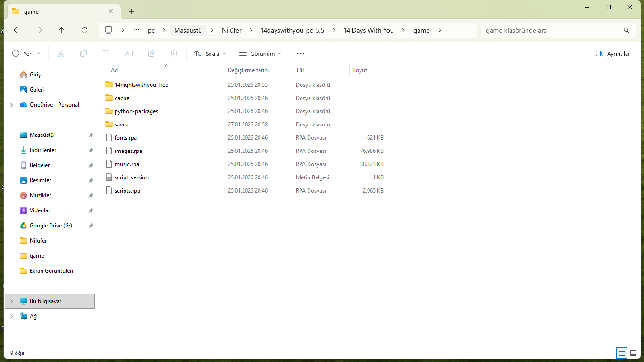Navigate to 14 Days With You breadcrumb

368,30
